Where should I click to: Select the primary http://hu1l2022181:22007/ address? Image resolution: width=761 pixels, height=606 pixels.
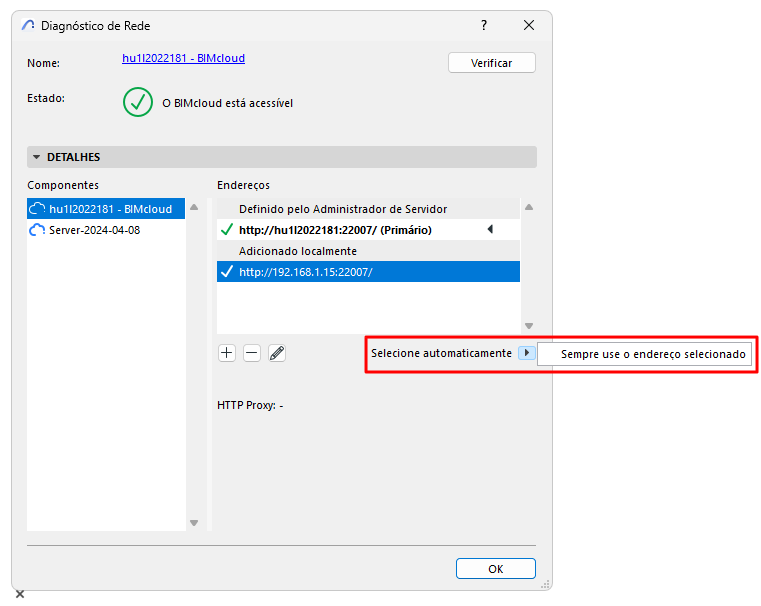pos(335,230)
